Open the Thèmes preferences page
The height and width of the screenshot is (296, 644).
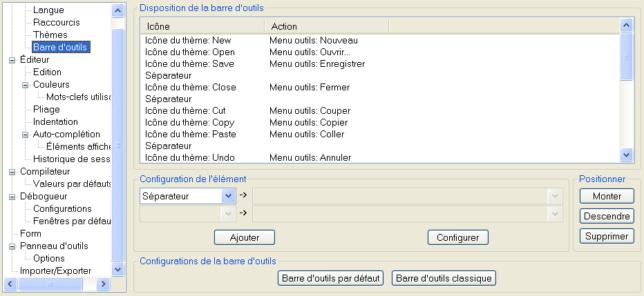coord(50,35)
